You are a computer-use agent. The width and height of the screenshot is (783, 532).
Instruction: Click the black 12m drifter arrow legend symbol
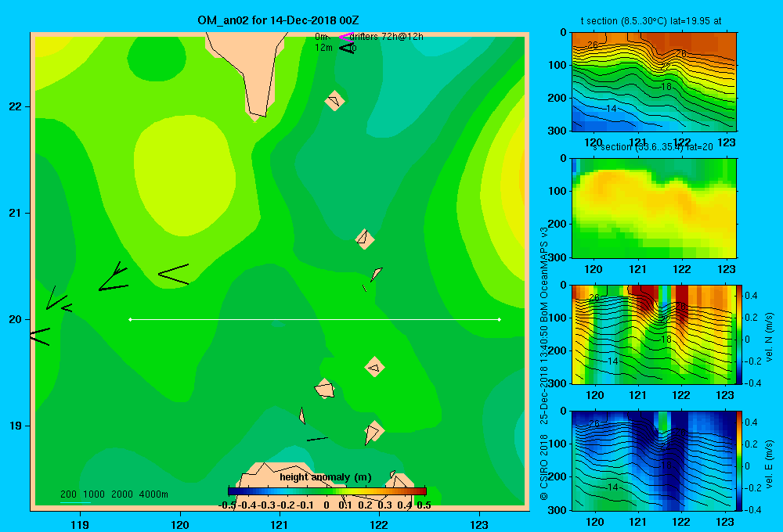347,48
